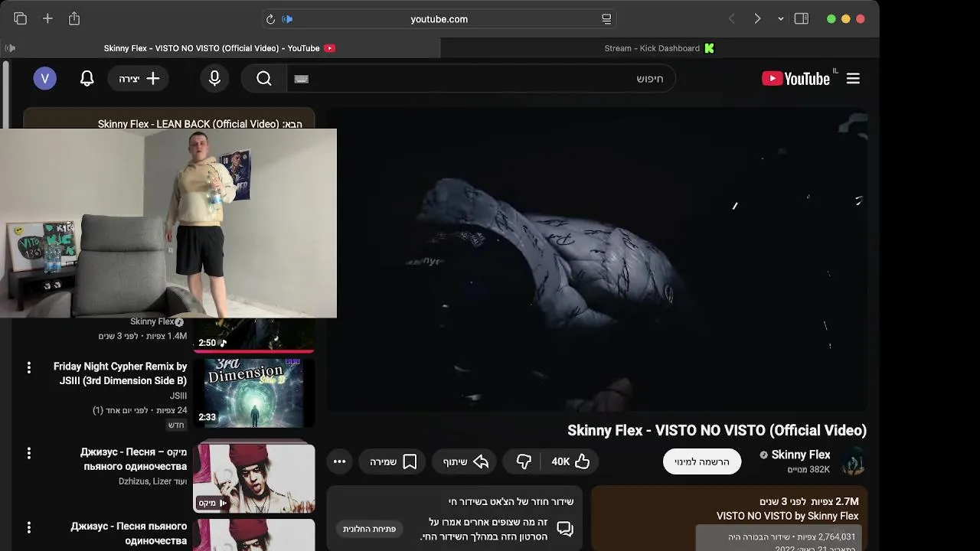The width and height of the screenshot is (980, 551).
Task: Click the reader view icon in address bar
Action: [606, 19]
